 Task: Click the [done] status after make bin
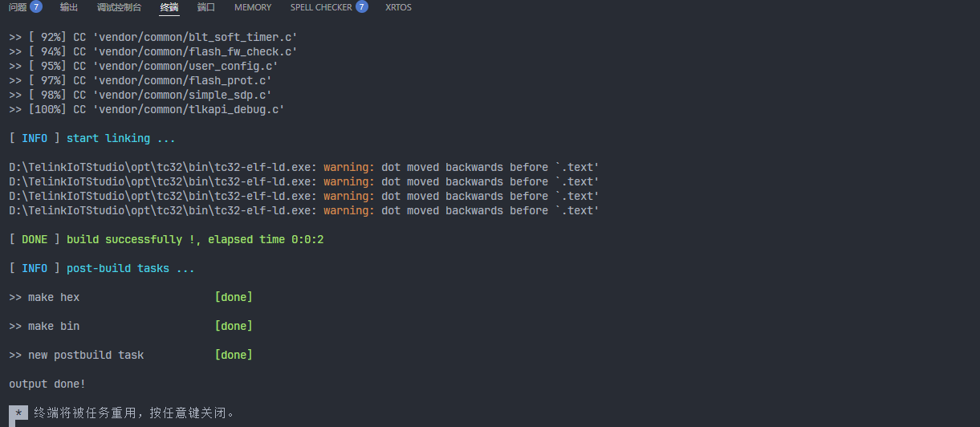point(234,326)
